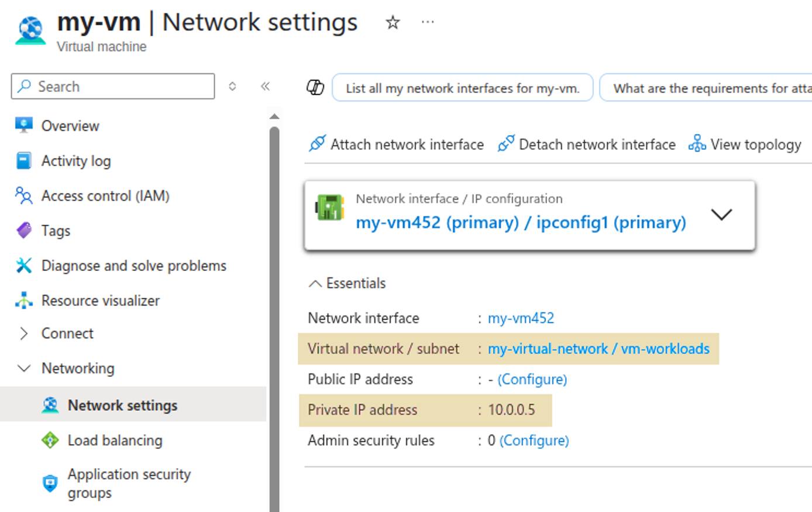Open the Copilot icon above the suggestions

coord(315,88)
